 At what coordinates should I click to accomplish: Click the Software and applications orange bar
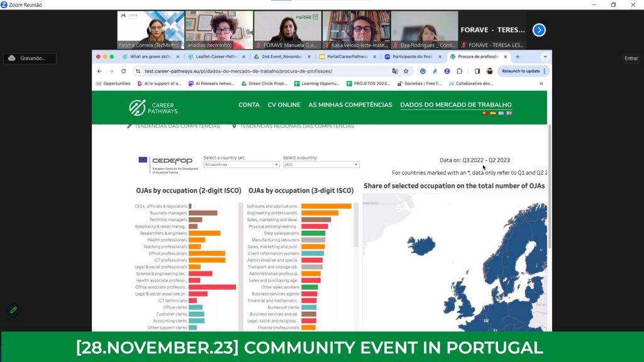tap(326, 206)
